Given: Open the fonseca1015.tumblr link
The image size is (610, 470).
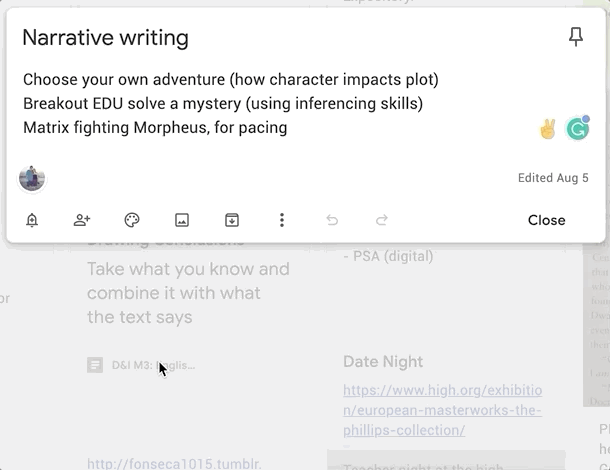Looking at the screenshot, I should [174, 463].
